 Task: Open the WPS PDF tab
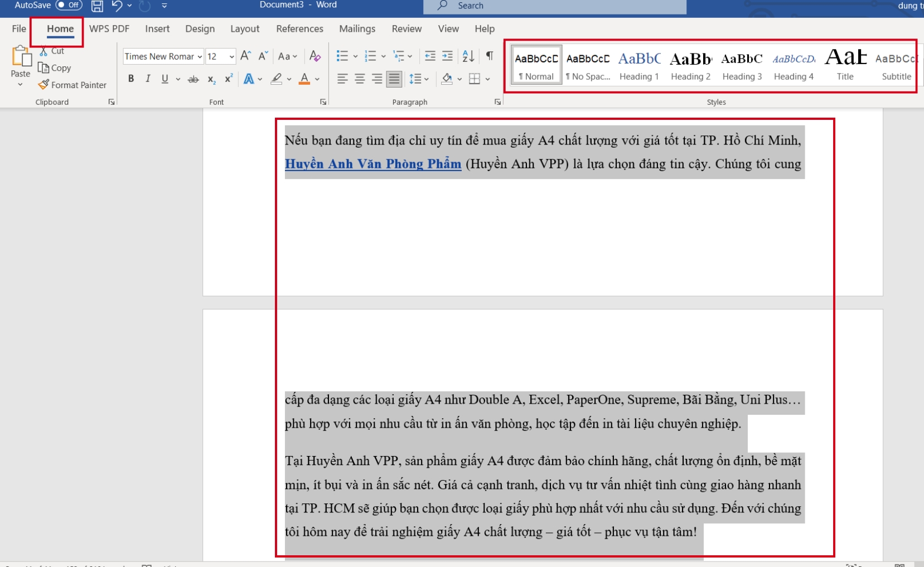point(109,29)
